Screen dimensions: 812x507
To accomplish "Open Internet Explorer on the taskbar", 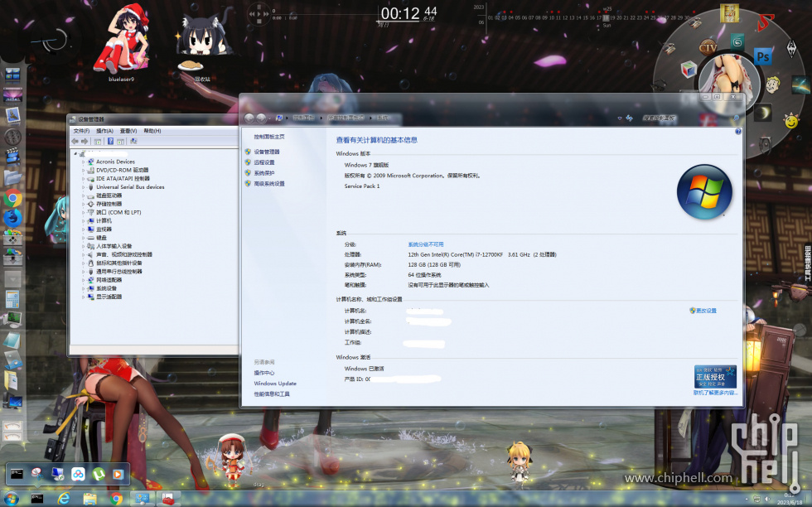I will (x=64, y=499).
